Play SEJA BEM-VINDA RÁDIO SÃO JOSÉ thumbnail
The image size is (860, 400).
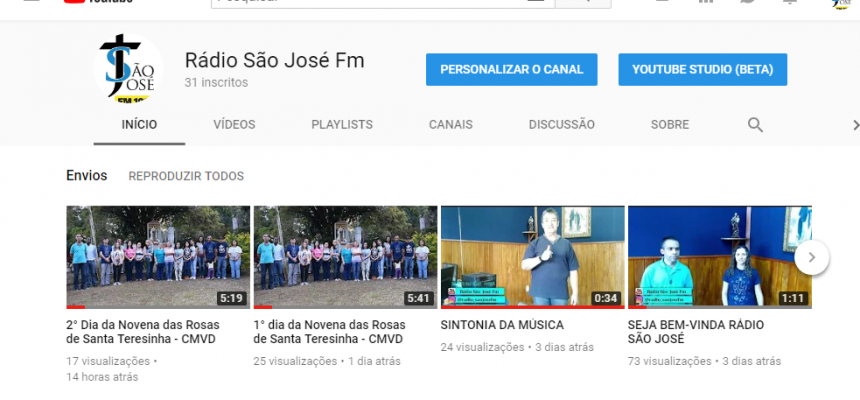coord(720,257)
